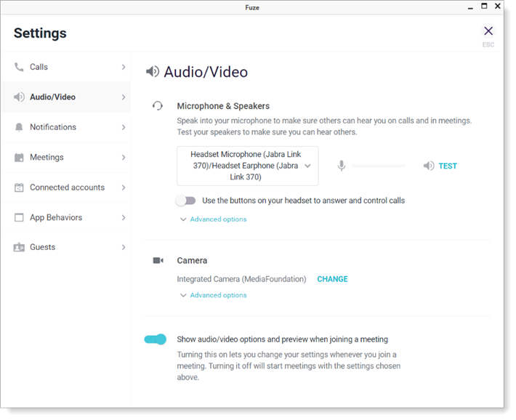Image resolution: width=516 pixels, height=420 pixels.
Task: Open the Headset Microphone device dropdown
Action: pyautogui.click(x=247, y=166)
